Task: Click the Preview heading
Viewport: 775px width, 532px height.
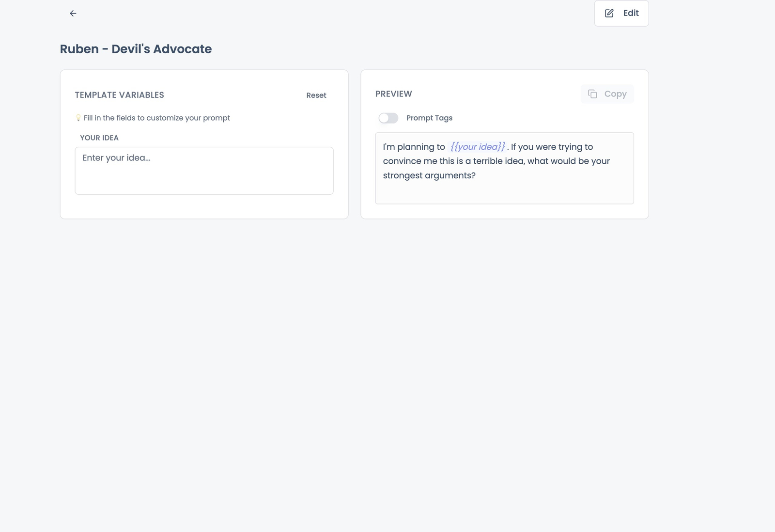Action: pyautogui.click(x=394, y=94)
